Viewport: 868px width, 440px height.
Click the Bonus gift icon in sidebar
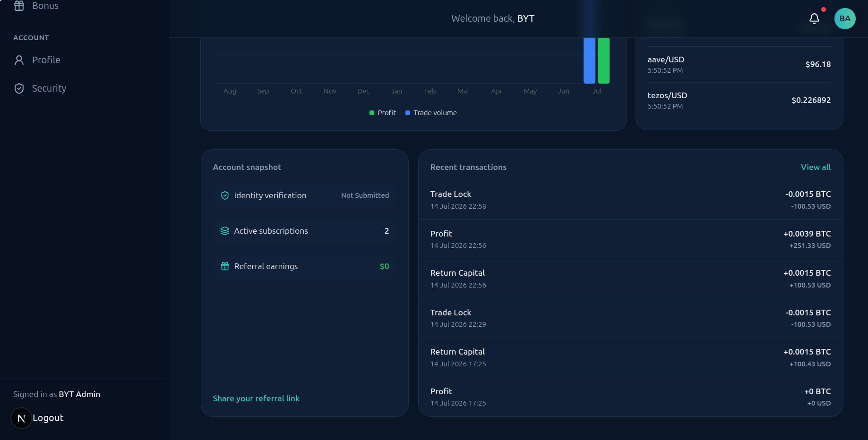(x=19, y=6)
